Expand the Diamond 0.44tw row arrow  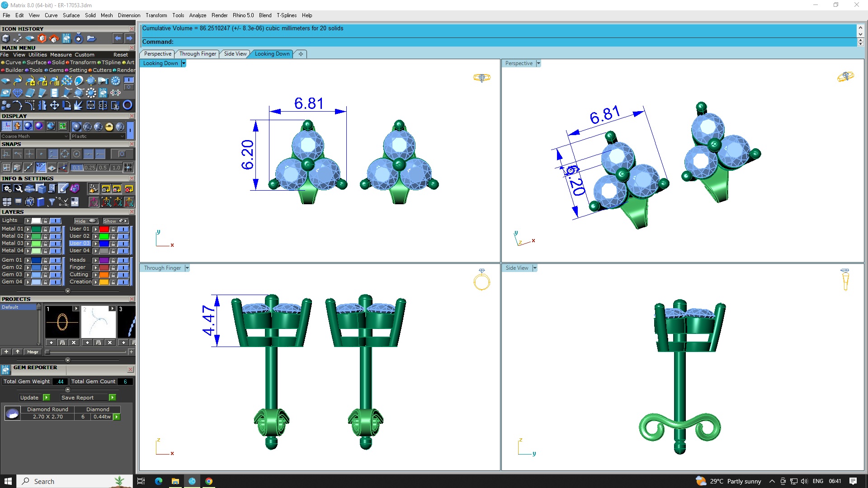point(117,417)
